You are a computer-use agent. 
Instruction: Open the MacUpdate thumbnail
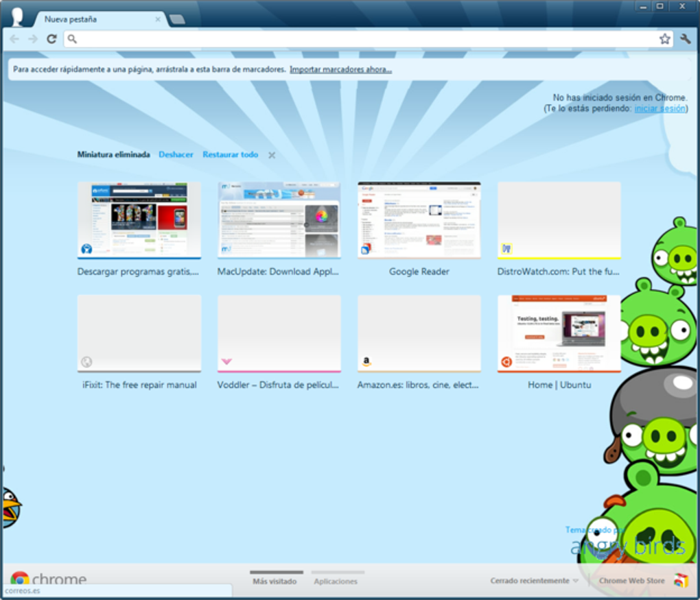pos(279,220)
